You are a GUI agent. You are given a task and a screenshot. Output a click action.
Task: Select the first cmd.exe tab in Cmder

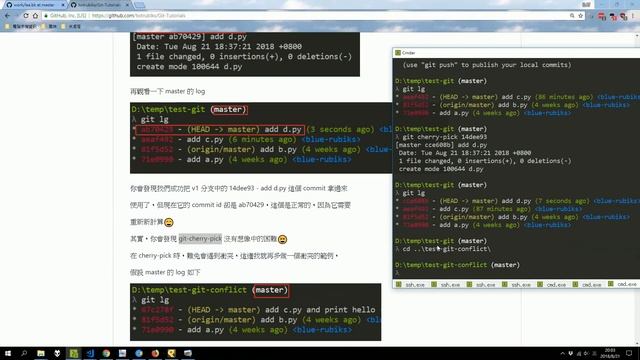[552, 284]
